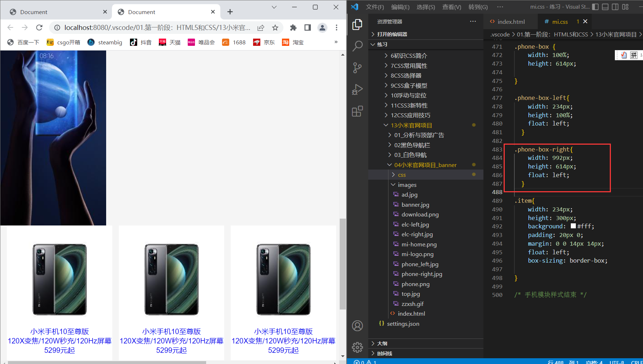The image size is (643, 364).
Task: Open the Run and Debug view
Action: click(x=357, y=89)
